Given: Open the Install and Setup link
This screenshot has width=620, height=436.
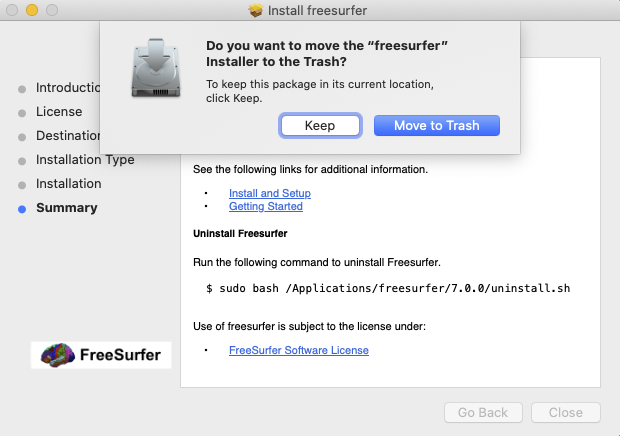Looking at the screenshot, I should 269,193.
